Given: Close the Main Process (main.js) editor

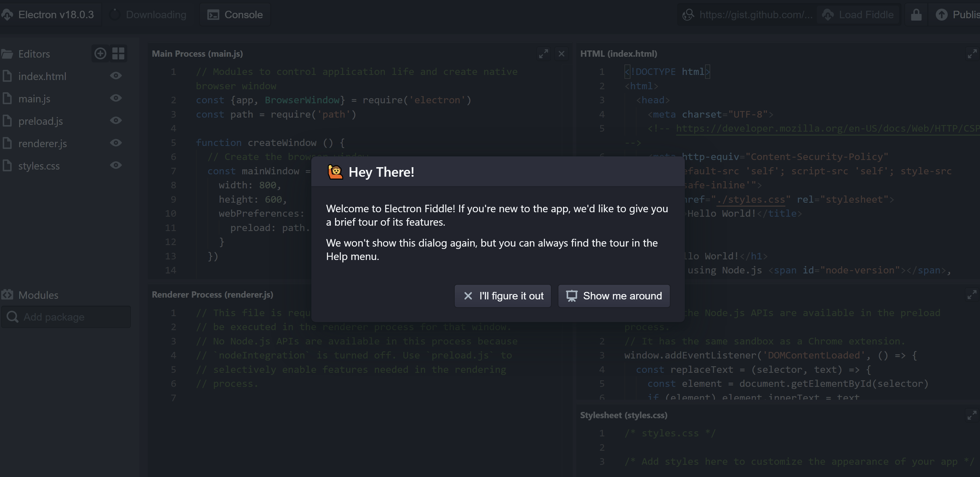Looking at the screenshot, I should (561, 54).
